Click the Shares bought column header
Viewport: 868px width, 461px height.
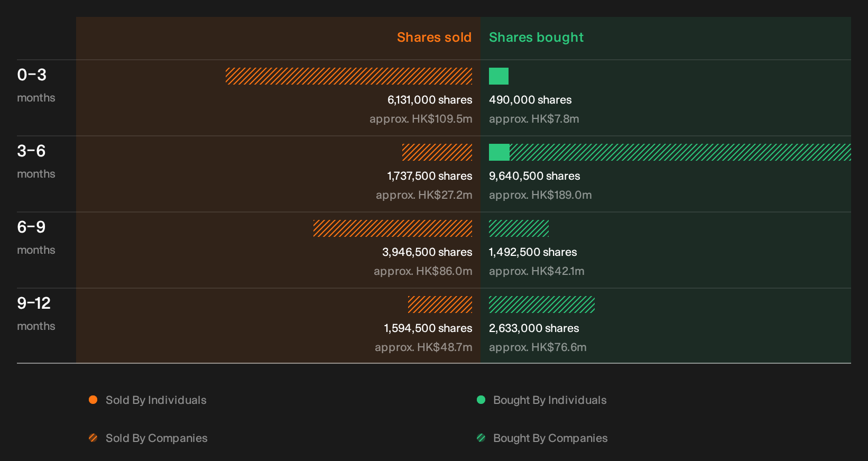tap(536, 38)
